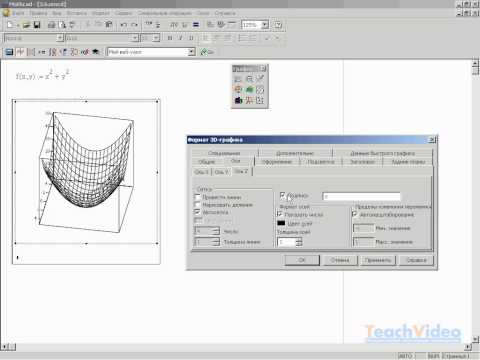Toggle the 'Автомасштабирование' checkbox
Viewport: 480px width, 360px height.
coord(355,214)
